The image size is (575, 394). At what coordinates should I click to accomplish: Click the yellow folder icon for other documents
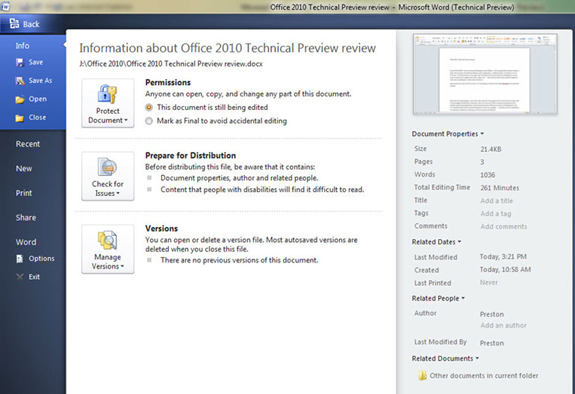[x=422, y=376]
